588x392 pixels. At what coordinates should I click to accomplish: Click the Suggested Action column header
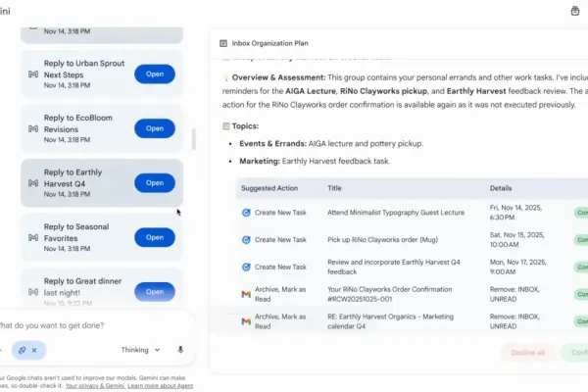click(269, 188)
